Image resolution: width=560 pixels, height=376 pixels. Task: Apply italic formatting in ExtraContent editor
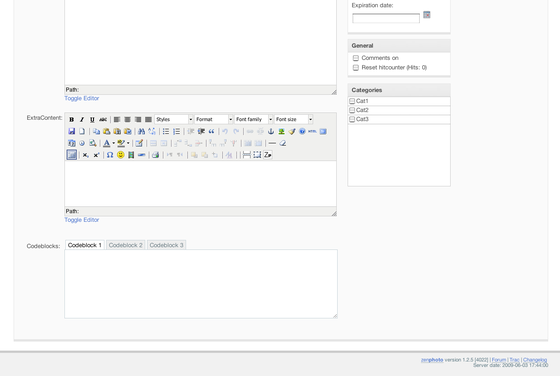point(82,120)
